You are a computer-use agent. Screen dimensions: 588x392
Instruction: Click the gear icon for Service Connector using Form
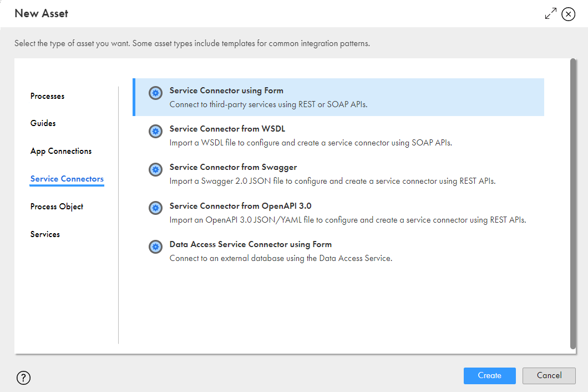(155, 93)
